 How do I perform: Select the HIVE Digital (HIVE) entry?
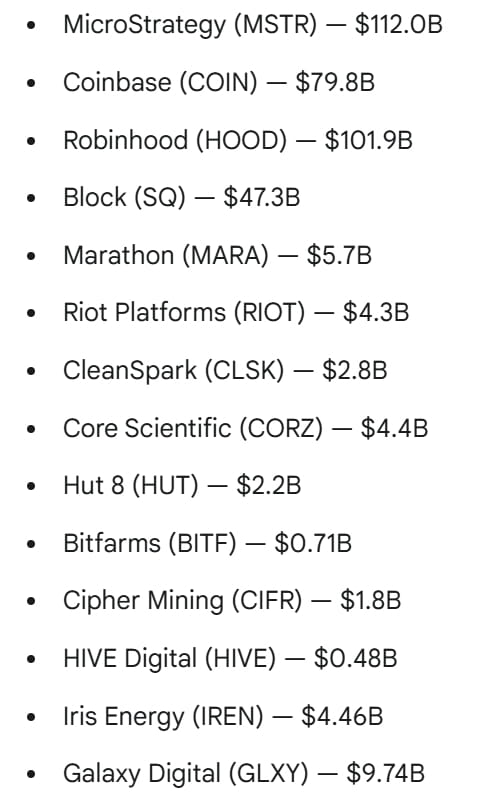pos(230,658)
